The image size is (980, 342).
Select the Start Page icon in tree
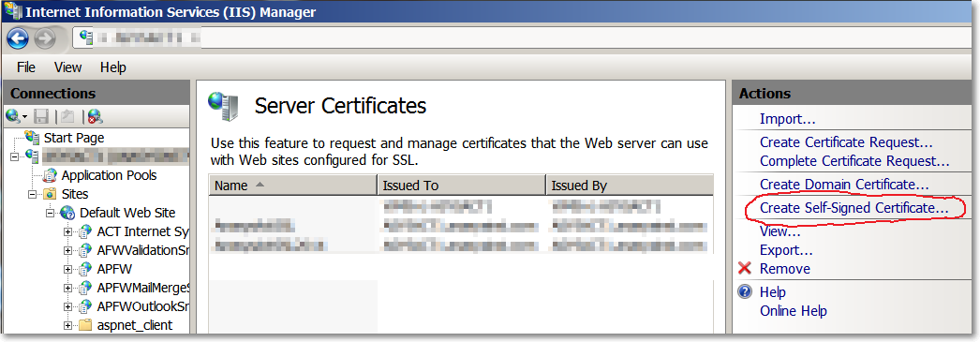[32, 138]
